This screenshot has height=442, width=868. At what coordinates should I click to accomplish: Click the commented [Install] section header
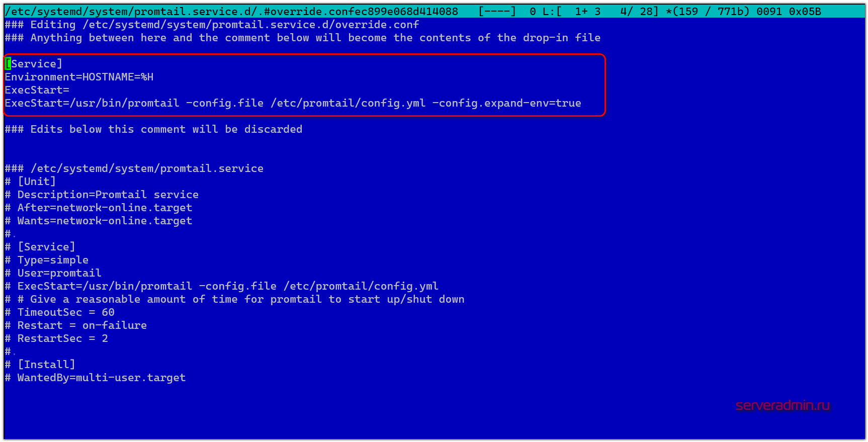click(x=46, y=365)
